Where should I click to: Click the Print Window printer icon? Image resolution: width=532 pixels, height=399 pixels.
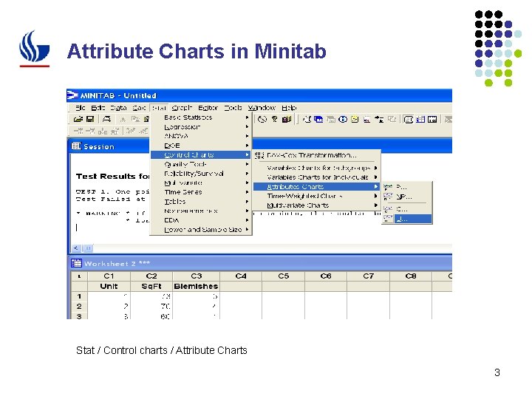click(x=107, y=119)
